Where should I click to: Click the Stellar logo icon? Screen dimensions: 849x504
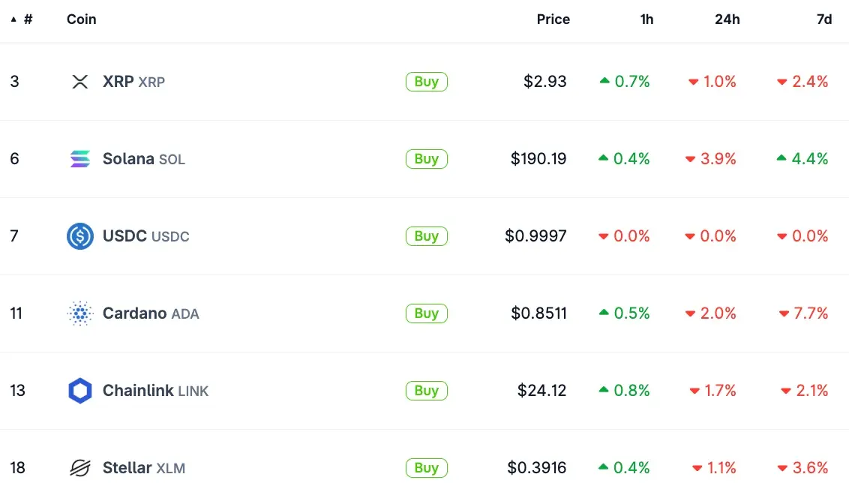click(80, 468)
